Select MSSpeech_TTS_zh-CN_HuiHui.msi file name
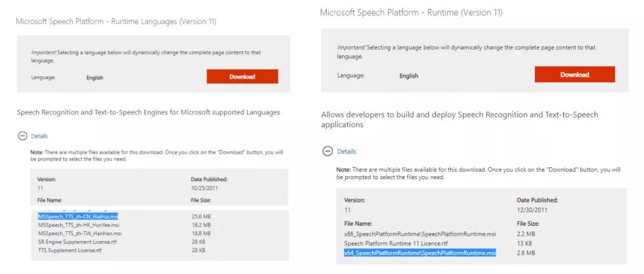Viewport: 644px width, 274px height. tap(78, 217)
